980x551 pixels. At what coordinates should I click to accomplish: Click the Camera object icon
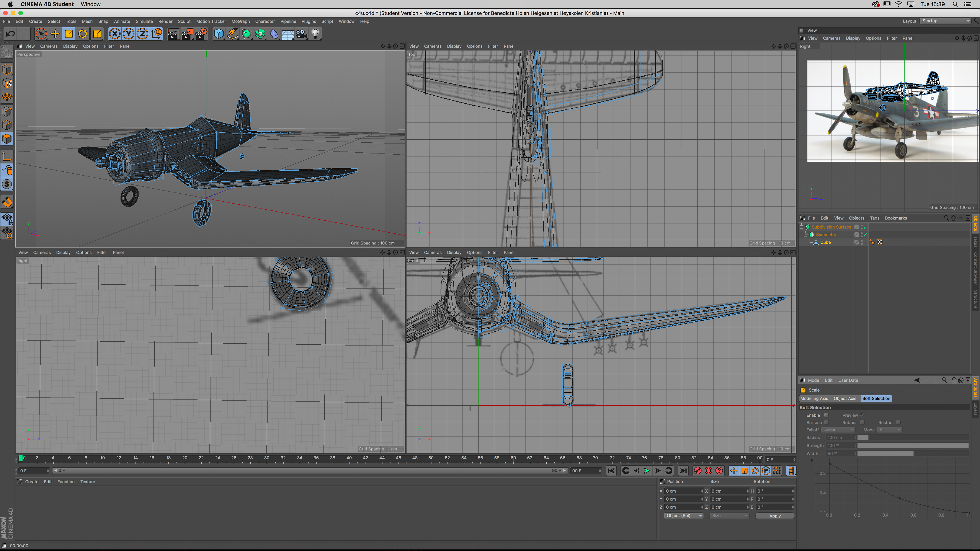point(302,34)
